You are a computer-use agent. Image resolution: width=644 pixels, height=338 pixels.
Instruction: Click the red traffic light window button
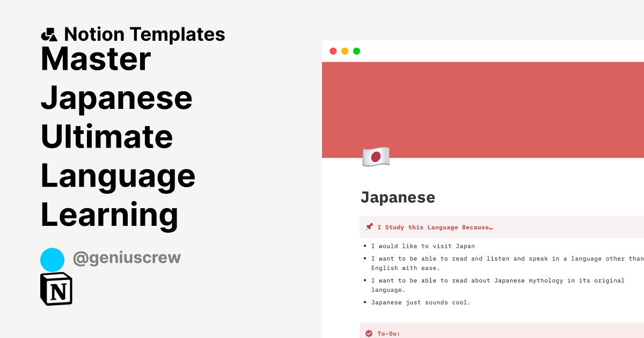coord(332,51)
